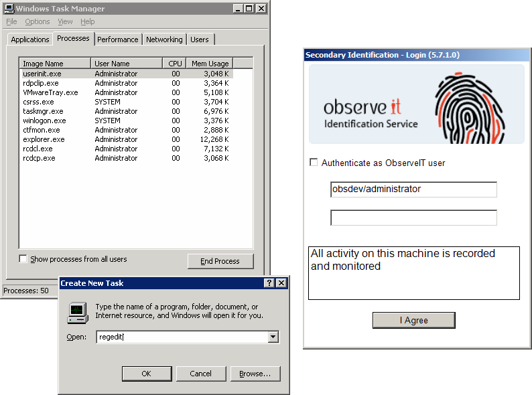Screen dimensions: 532x395
Task: Sort by the CPU column header
Action: click(175, 64)
